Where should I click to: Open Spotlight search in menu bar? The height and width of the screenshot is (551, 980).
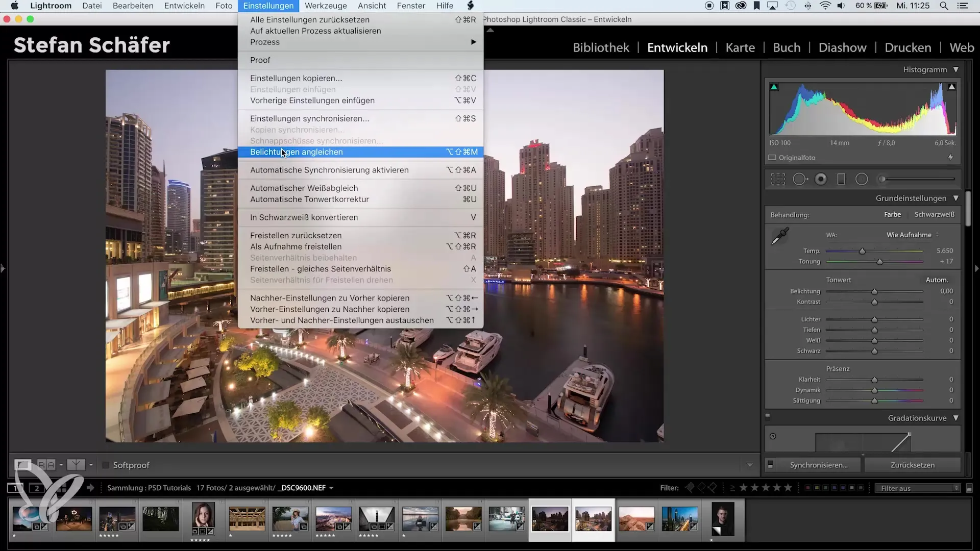click(x=944, y=6)
